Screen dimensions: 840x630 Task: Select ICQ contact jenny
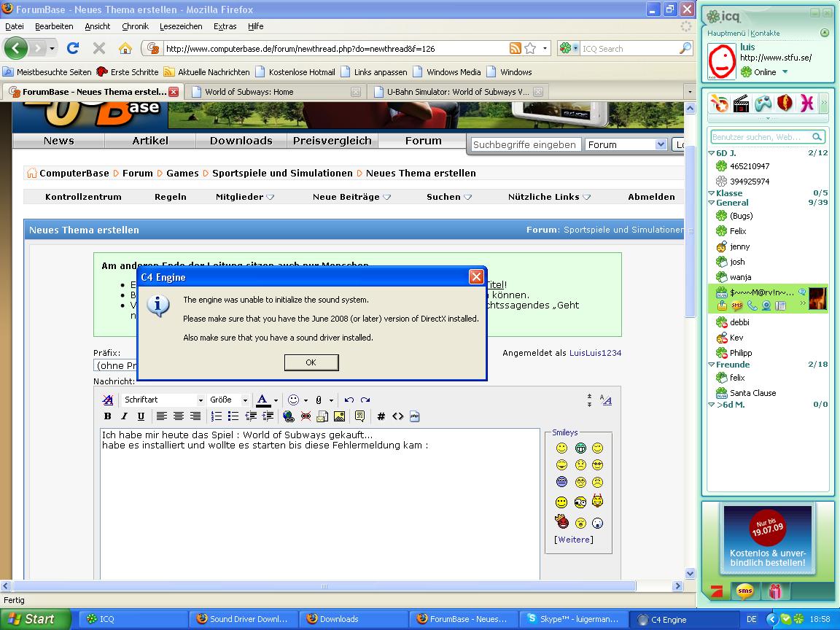tap(740, 247)
